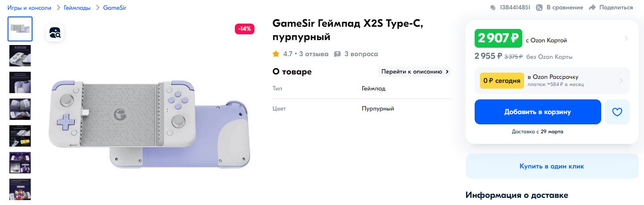This screenshot has height=205, width=644.
Task: Click the orange rating star icon
Action: pos(276,54)
